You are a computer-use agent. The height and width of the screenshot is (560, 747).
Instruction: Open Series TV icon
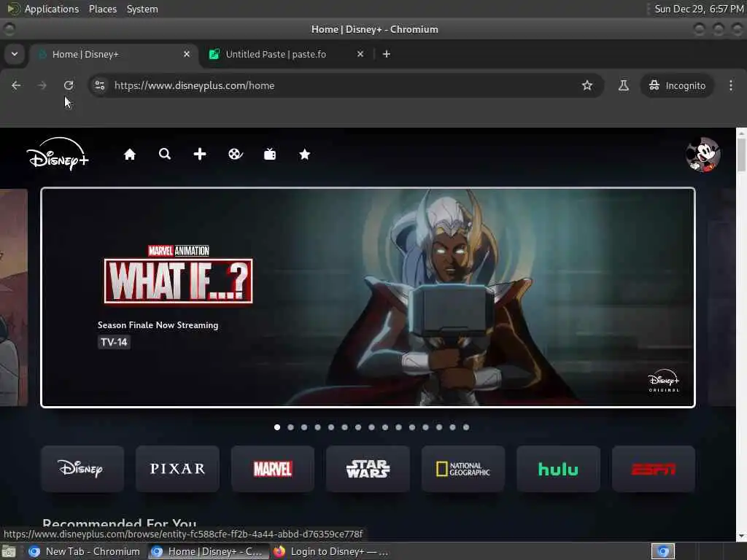click(x=270, y=154)
